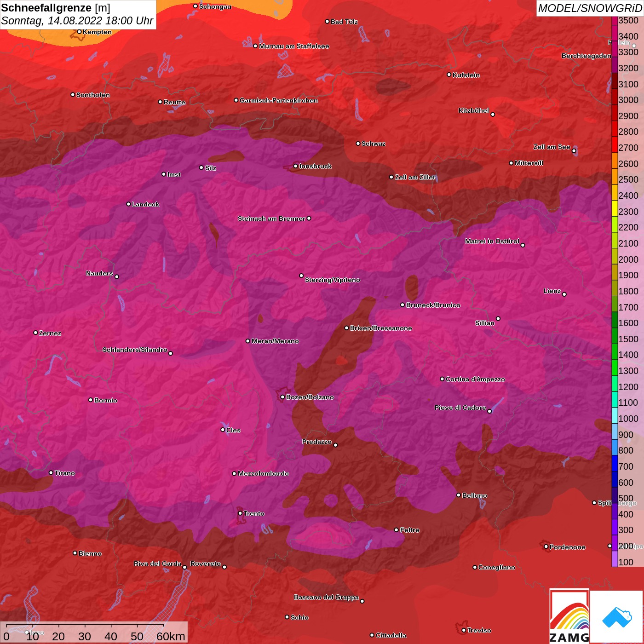
Task: Click the Brixen/Bressanone label
Action: pyautogui.click(x=381, y=328)
